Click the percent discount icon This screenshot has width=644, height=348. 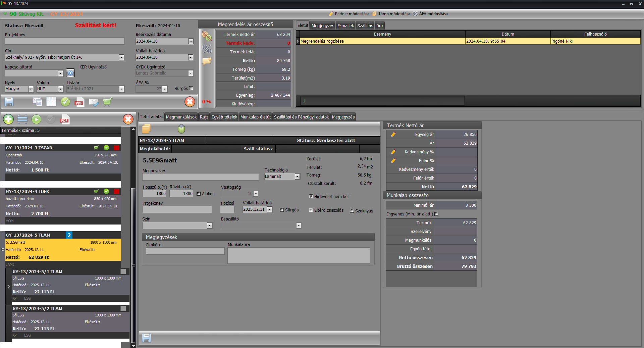pyautogui.click(x=207, y=49)
